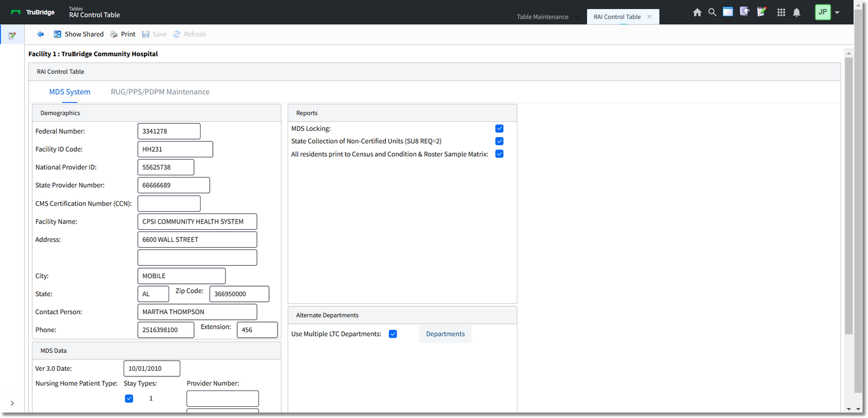Click the inner scrollbar up arrow
Image resolution: width=868 pixels, height=418 pixels.
point(848,53)
